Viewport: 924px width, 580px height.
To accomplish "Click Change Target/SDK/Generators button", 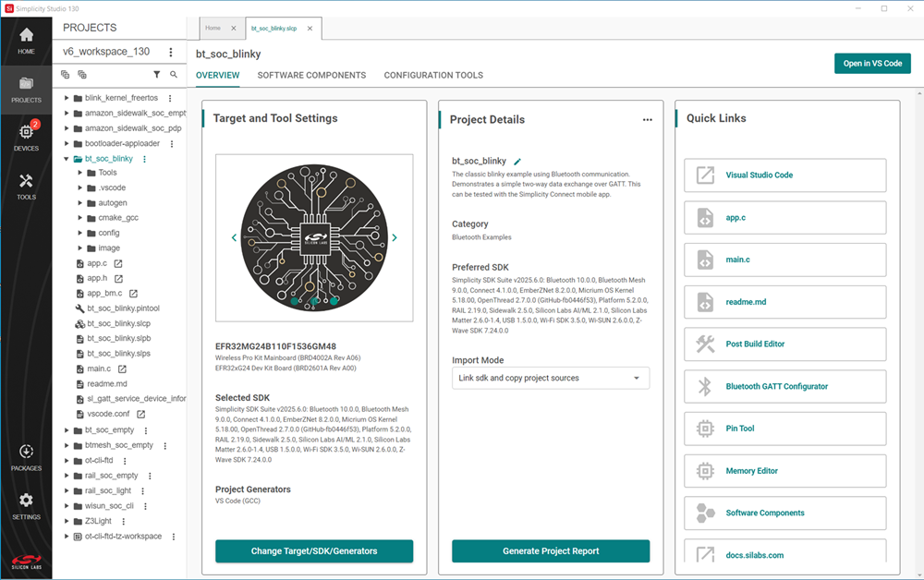I will (x=314, y=551).
